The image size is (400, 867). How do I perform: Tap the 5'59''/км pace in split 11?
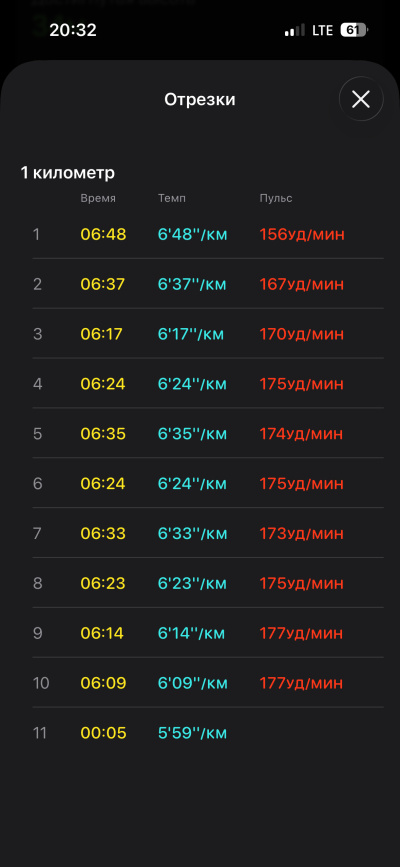[193, 733]
